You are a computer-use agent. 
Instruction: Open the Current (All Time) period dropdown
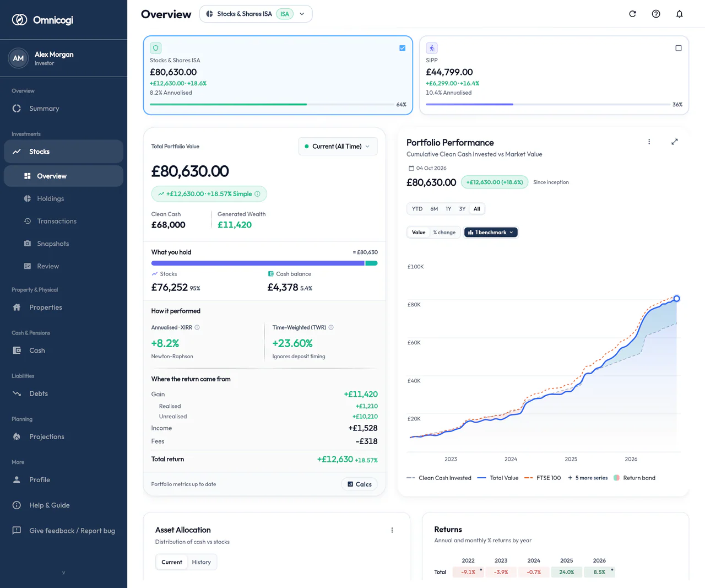pyautogui.click(x=338, y=147)
